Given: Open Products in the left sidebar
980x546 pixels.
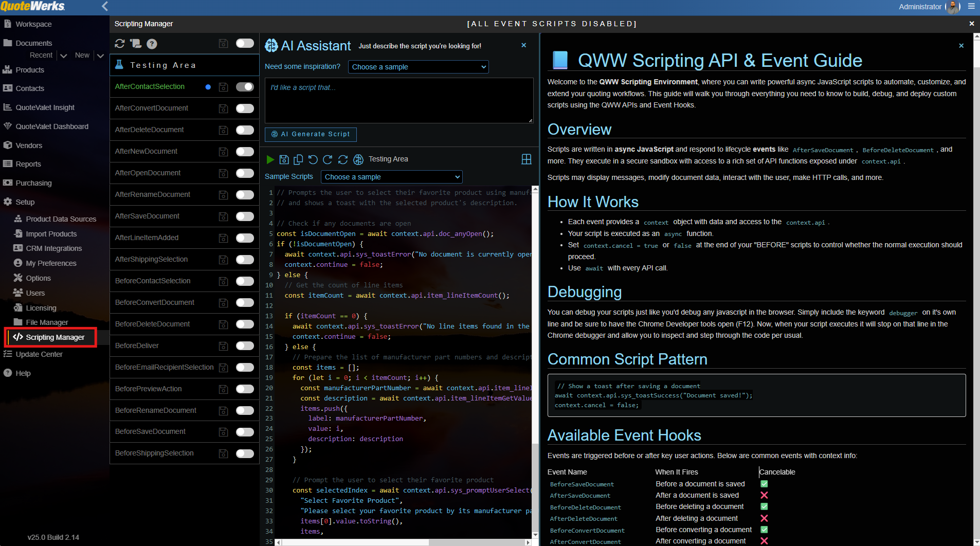Looking at the screenshot, I should click(30, 70).
